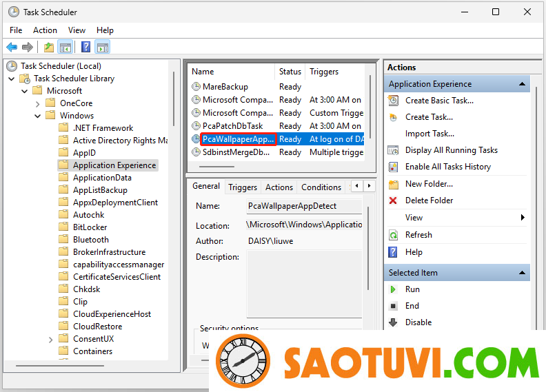This screenshot has width=546, height=392.
Task: Click the End task square icon
Action: [393, 306]
